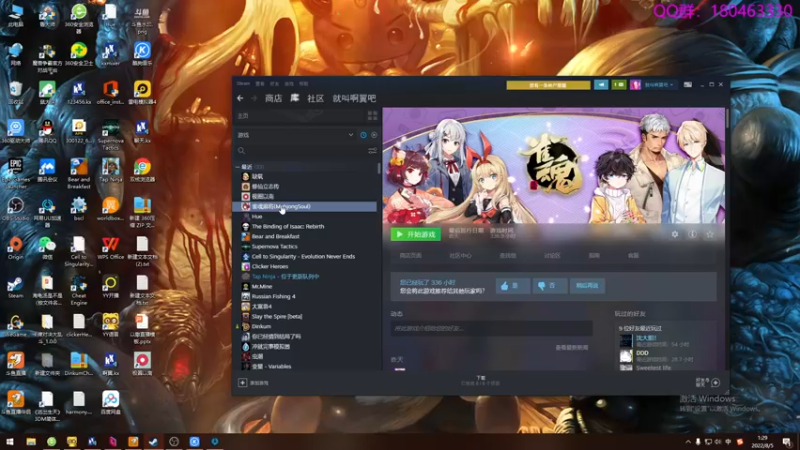Click the 稍后再说 (remind me later) button
800x450 pixels.
pos(587,286)
